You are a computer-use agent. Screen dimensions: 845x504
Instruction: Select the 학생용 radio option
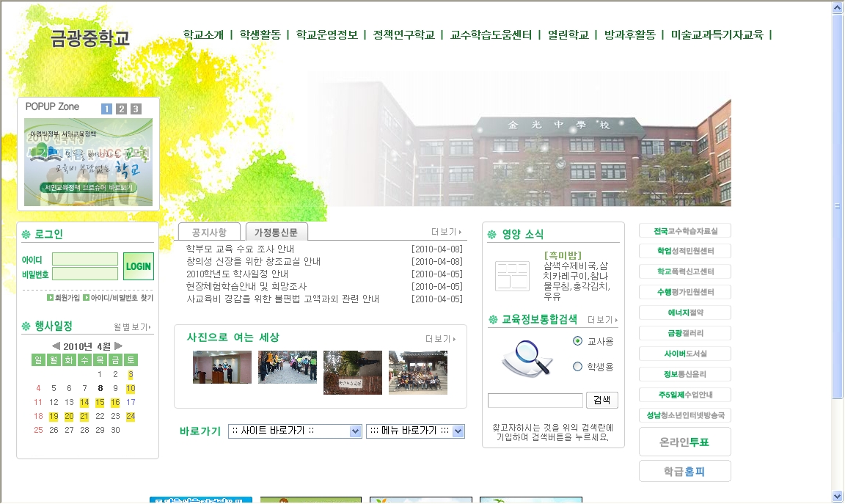(577, 367)
